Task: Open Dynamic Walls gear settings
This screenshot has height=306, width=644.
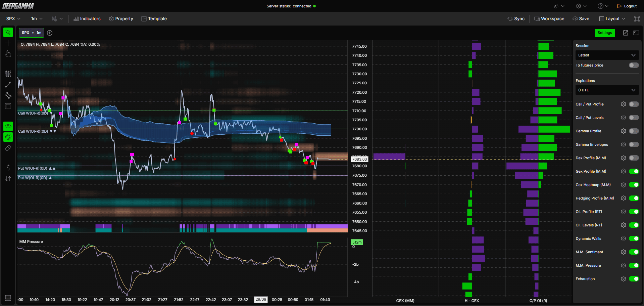Action: point(624,238)
